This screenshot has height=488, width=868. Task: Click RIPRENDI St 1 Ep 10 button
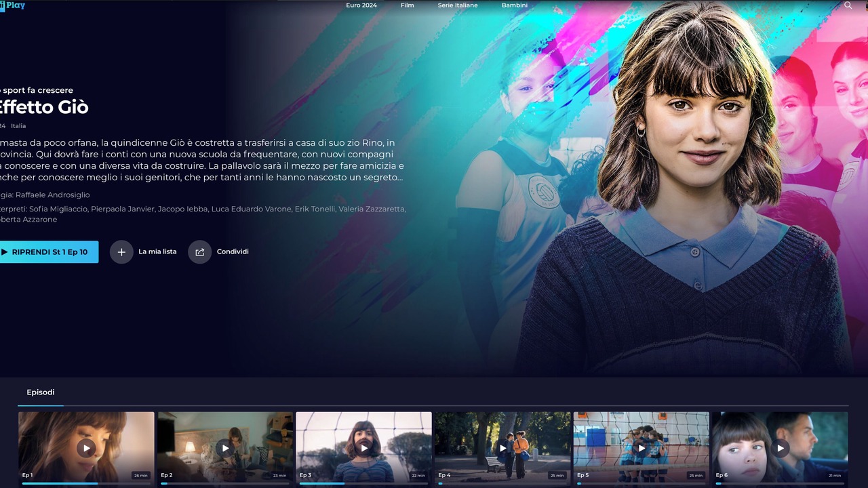coord(49,252)
